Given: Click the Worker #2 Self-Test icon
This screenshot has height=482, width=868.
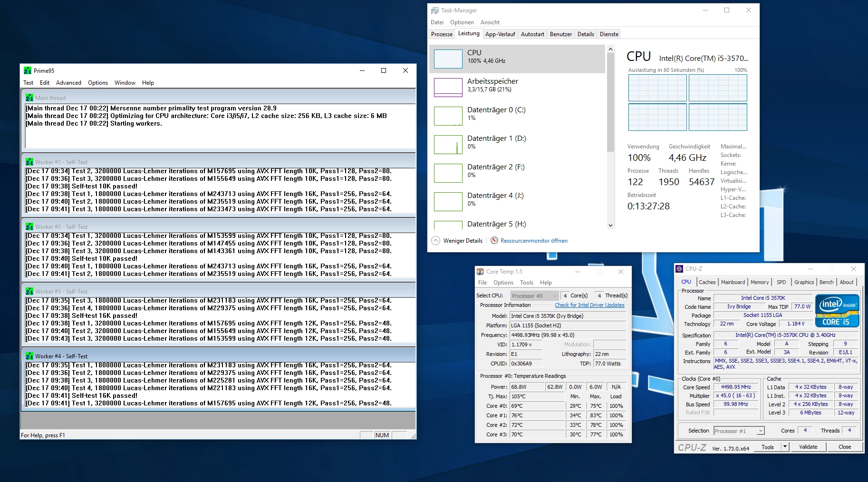Looking at the screenshot, I should click(29, 226).
